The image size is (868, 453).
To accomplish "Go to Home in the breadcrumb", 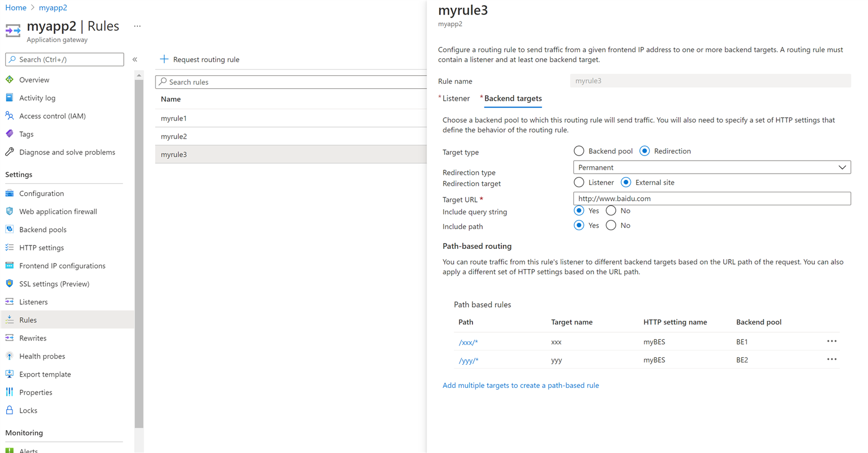I will [16, 7].
